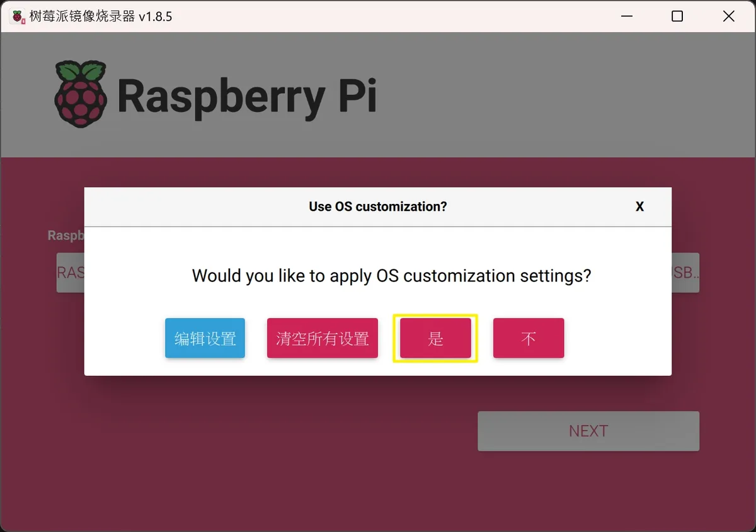Confirm with the 是 (Yes) button
Image resolution: width=756 pixels, height=532 pixels.
tap(435, 338)
